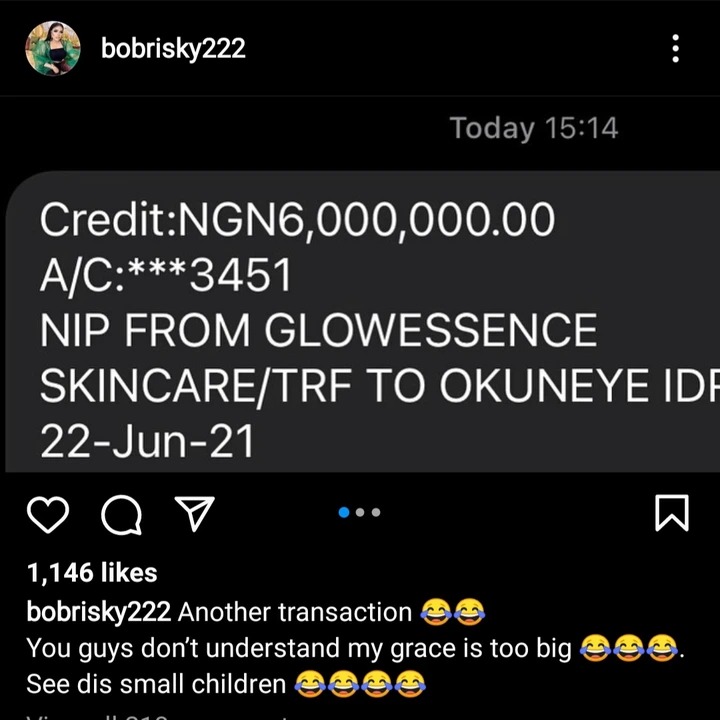Share post using paper plane icon
Viewport: 720px width, 720px height.
click(195, 513)
